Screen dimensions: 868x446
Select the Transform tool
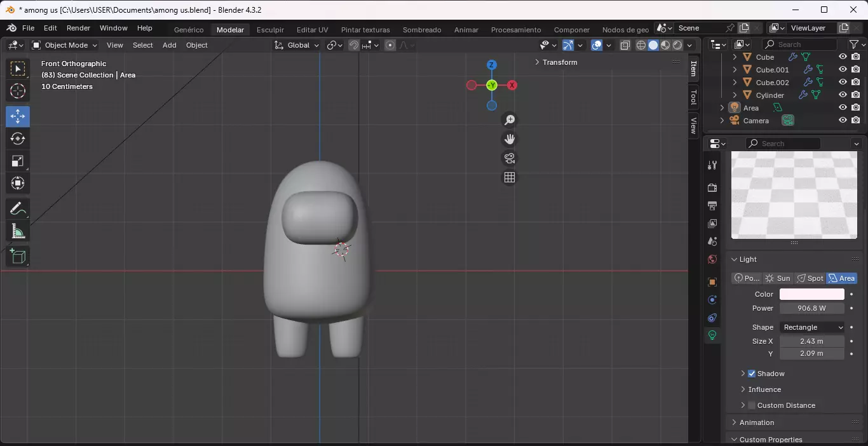click(x=18, y=183)
